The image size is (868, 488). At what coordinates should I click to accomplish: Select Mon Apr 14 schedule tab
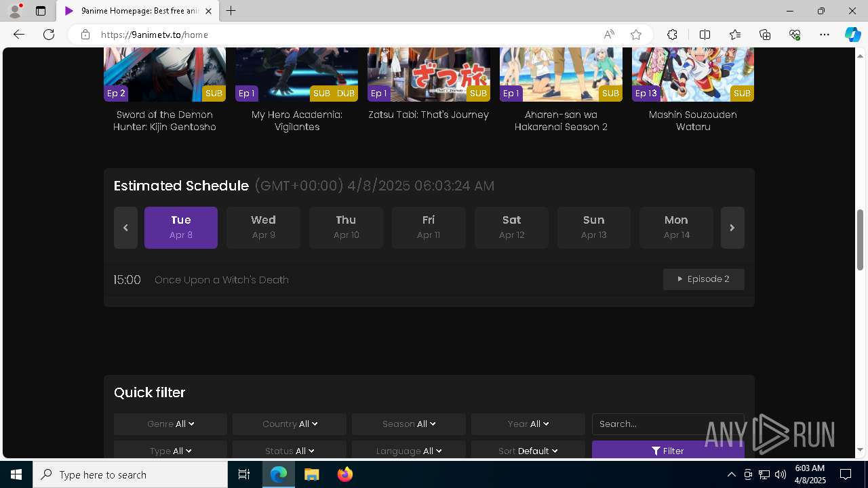677,228
